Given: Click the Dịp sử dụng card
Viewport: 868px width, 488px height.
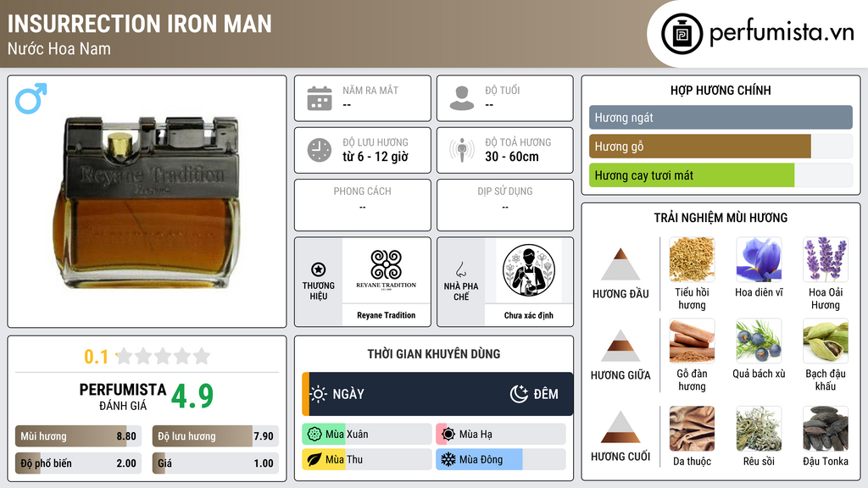Looking at the screenshot, I should (x=505, y=205).
